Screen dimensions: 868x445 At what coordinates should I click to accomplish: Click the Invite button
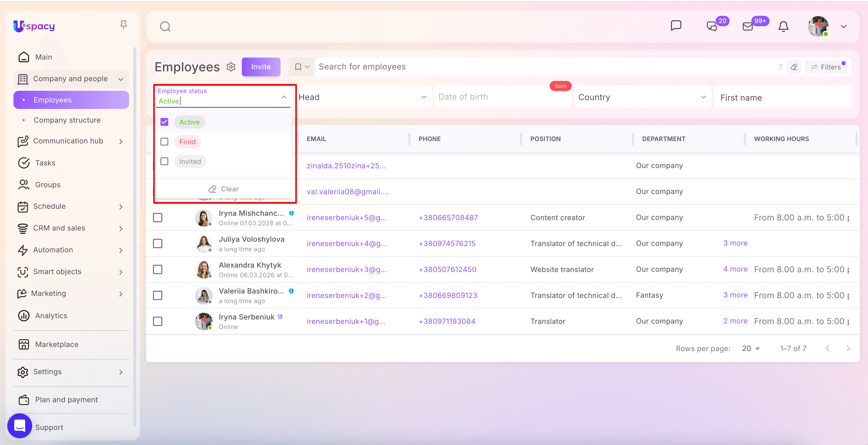[261, 67]
